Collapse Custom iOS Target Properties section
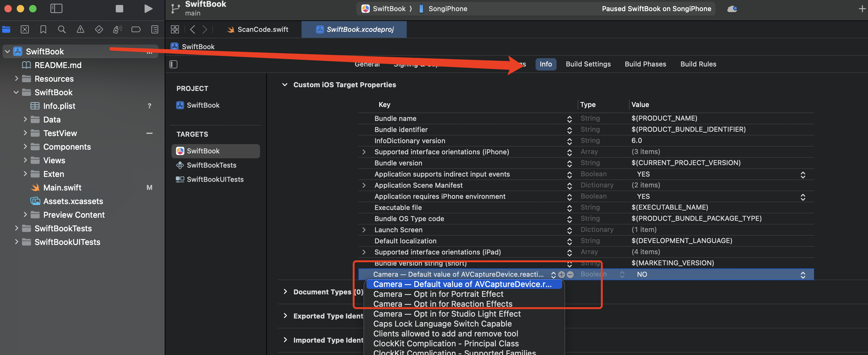The height and width of the screenshot is (355, 868). pyautogui.click(x=285, y=84)
